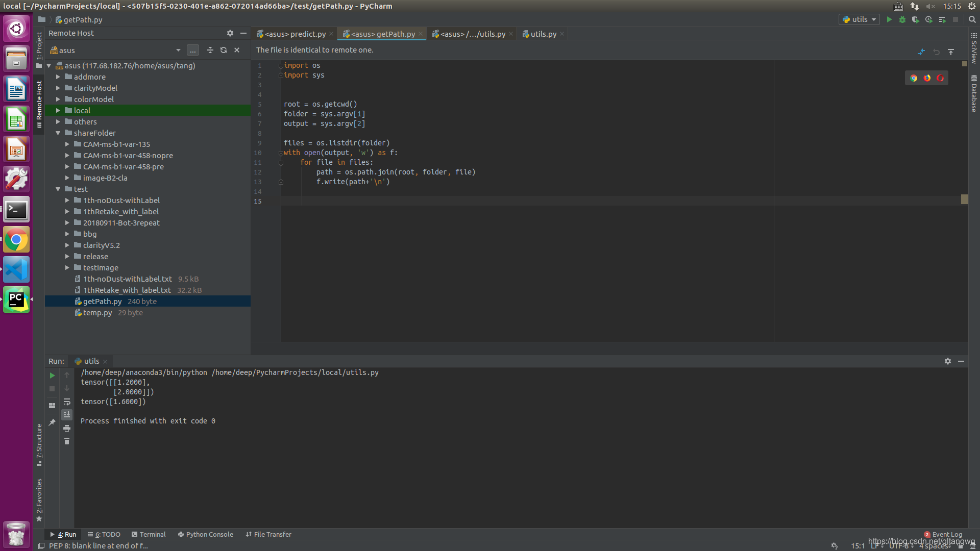Open the File Transfer tool window
Viewport: 980px width, 551px height.
268,534
